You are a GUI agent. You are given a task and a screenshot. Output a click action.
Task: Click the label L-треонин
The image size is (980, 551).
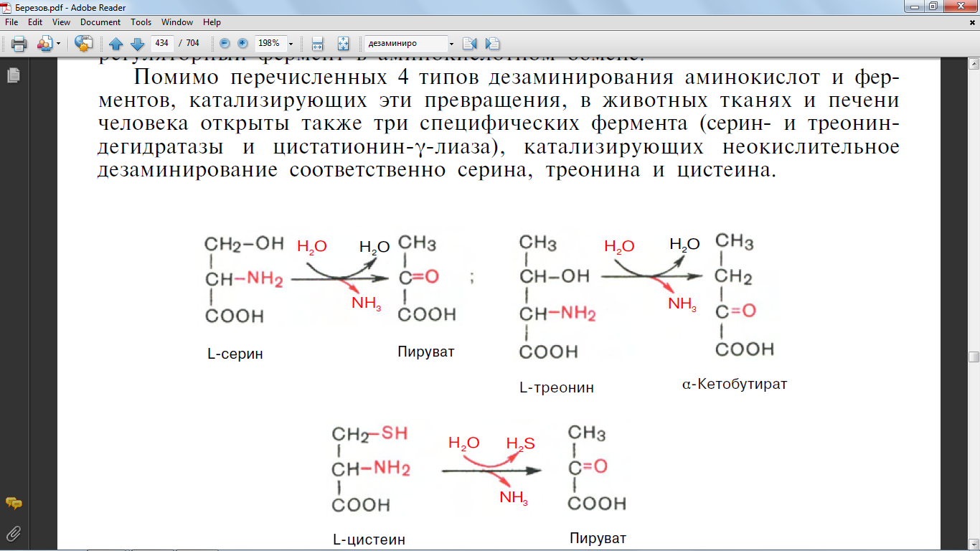click(557, 388)
